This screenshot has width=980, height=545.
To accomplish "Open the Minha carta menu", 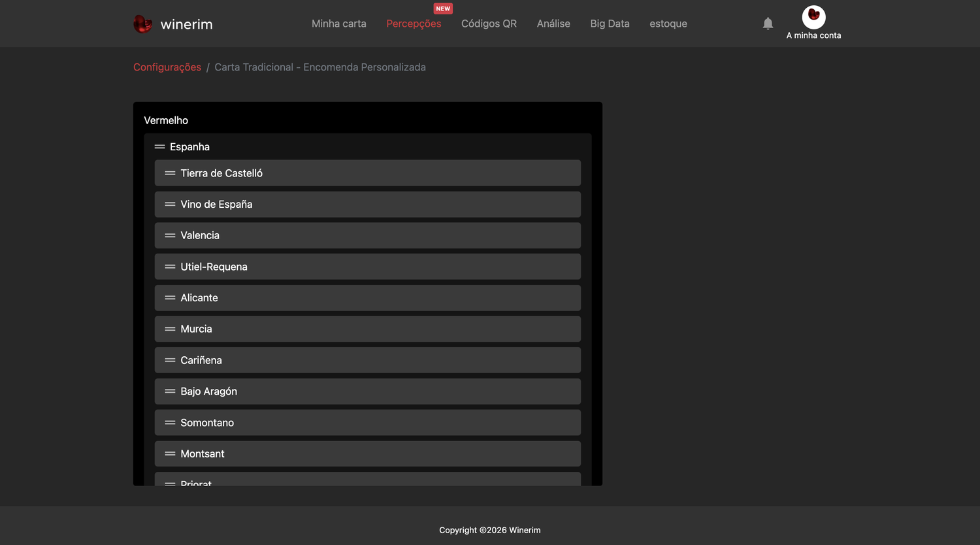I will 339,24.
